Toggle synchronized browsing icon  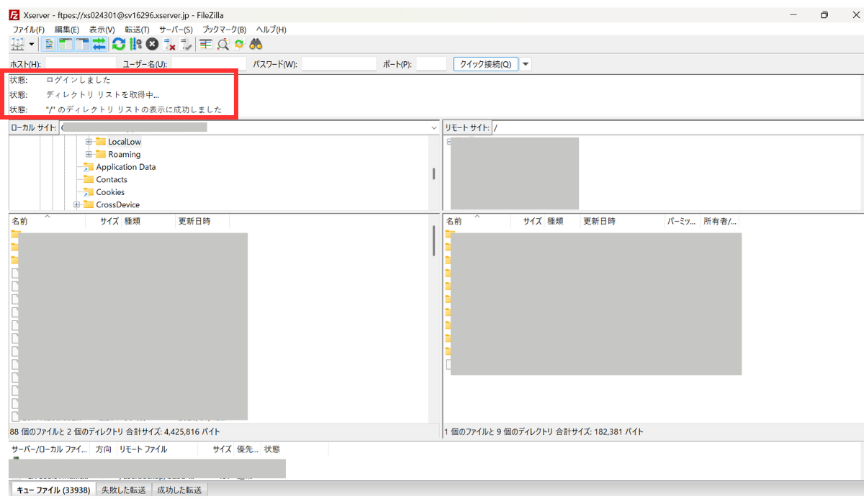pyautogui.click(x=239, y=45)
